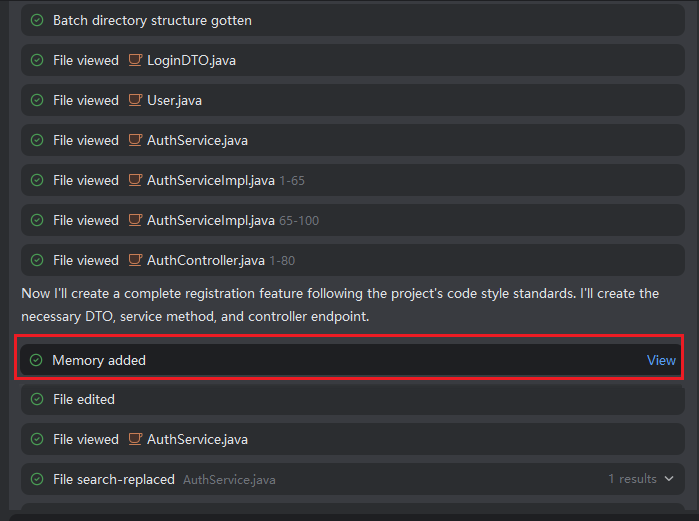This screenshot has height=521, width=699.
Task: Select the Batch directory structure gotten row
Action: [350, 20]
